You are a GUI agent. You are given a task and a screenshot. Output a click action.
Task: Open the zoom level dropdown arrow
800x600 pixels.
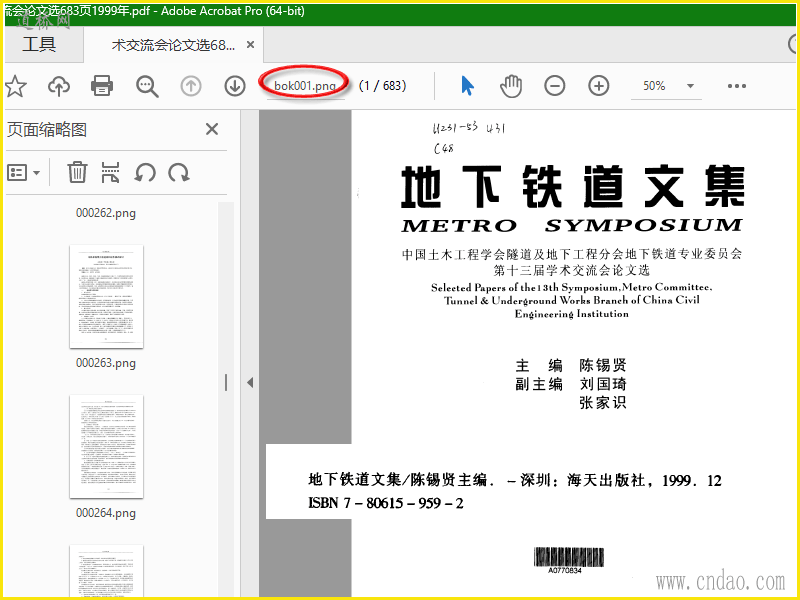pos(690,86)
